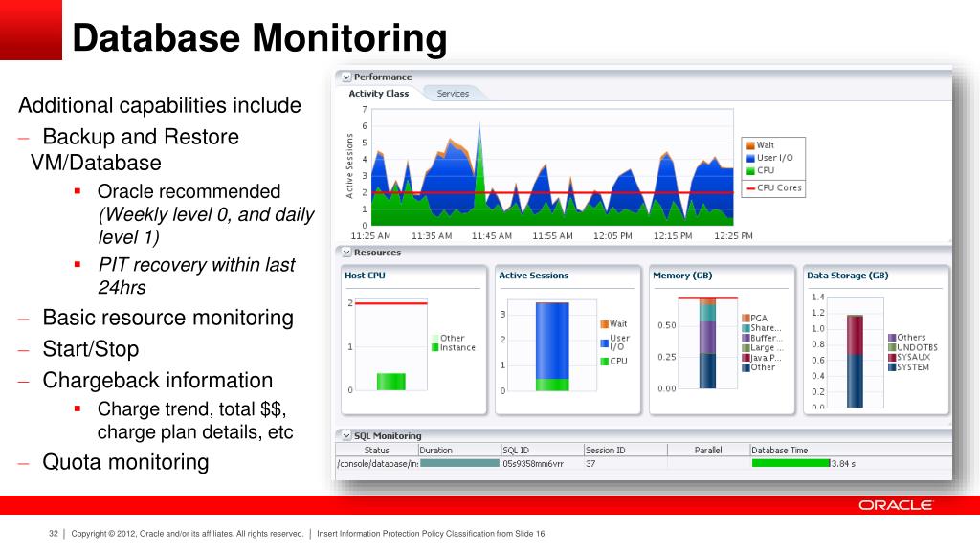Sort by the SQL ID column header
The image size is (980, 551).
click(542, 451)
